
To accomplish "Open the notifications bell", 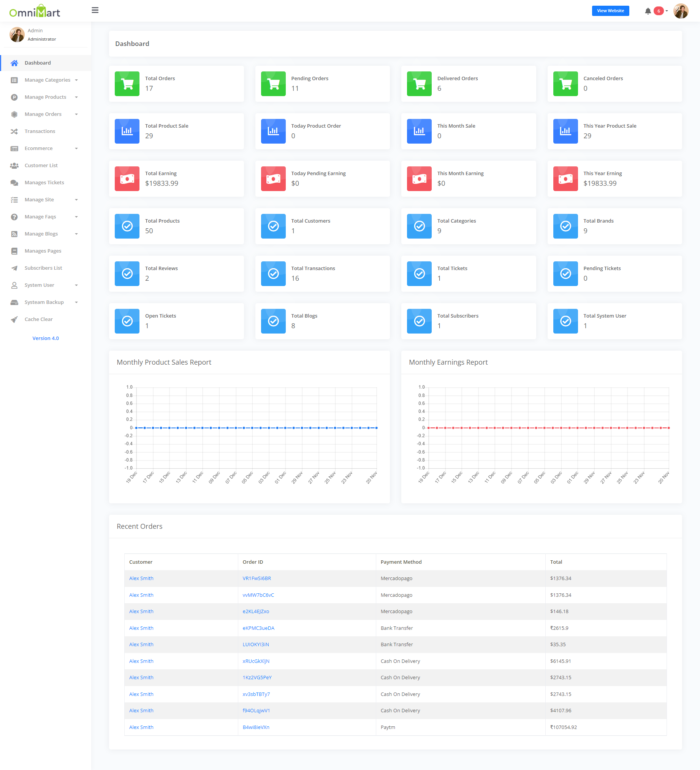I will (648, 11).
